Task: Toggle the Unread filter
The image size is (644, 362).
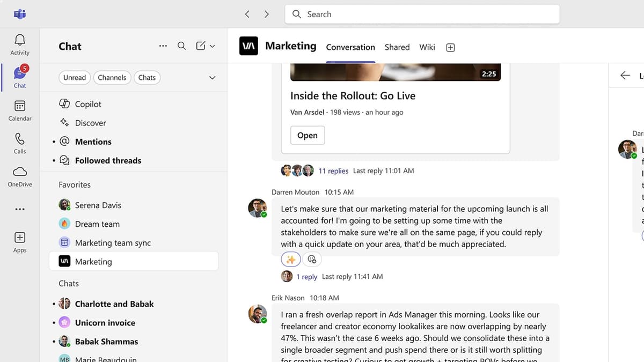Action: click(x=74, y=77)
